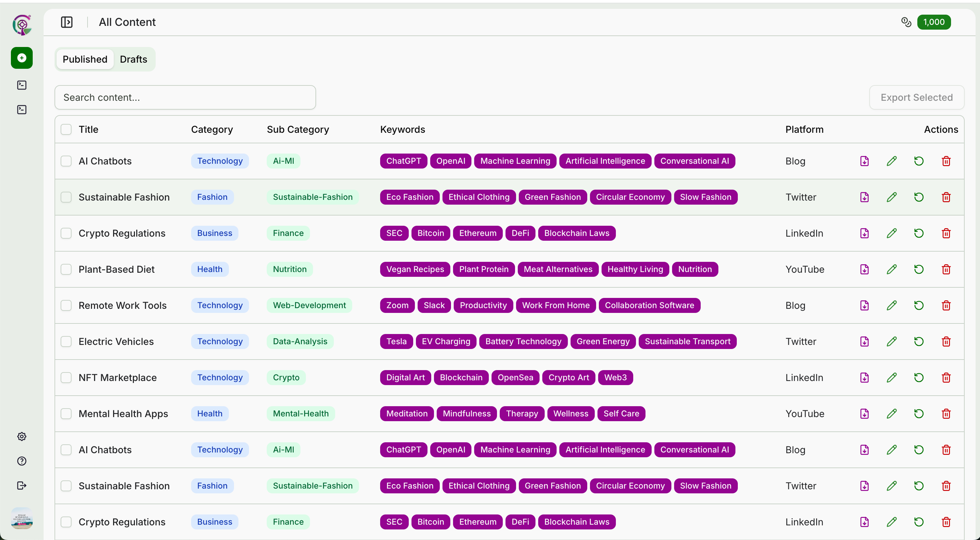This screenshot has height=540, width=980.
Task: Open the user profile avatar thumbnail
Action: coord(22,518)
